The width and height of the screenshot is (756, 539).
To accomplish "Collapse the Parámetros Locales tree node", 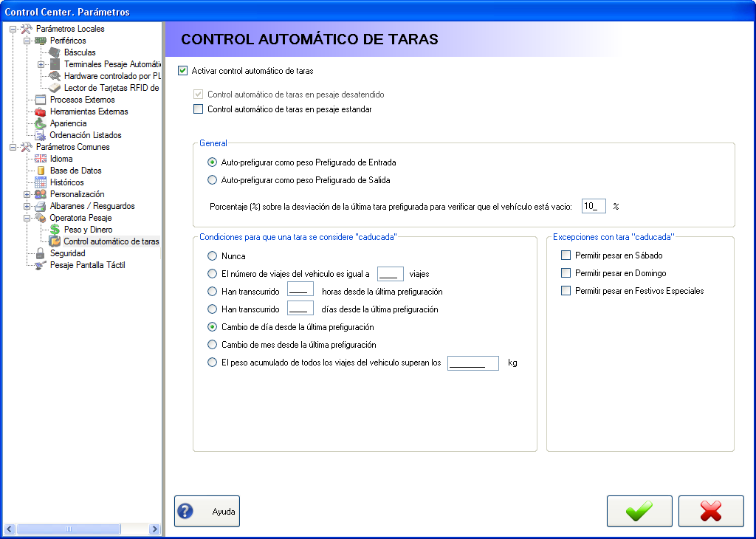I will [13, 29].
